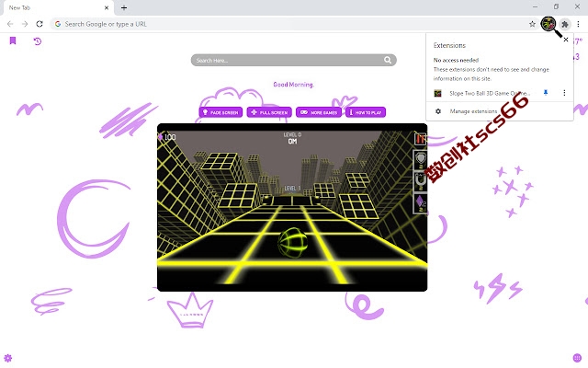The width and height of the screenshot is (588, 368).
Task: Select the magnet power-up icon in game
Action: point(420,181)
